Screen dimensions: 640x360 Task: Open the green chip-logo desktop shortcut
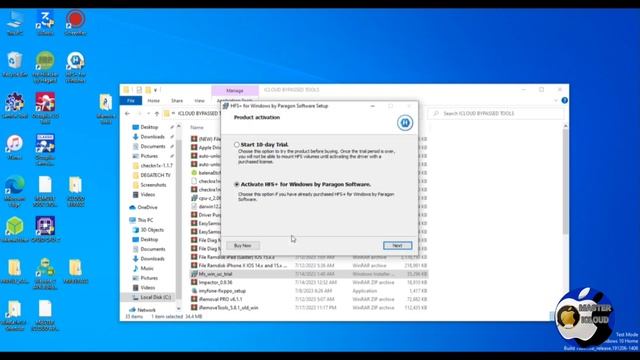[45, 67]
